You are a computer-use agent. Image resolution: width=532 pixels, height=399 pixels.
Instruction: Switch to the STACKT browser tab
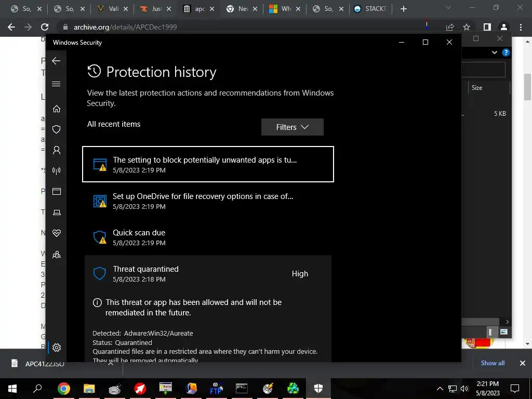pyautogui.click(x=370, y=9)
